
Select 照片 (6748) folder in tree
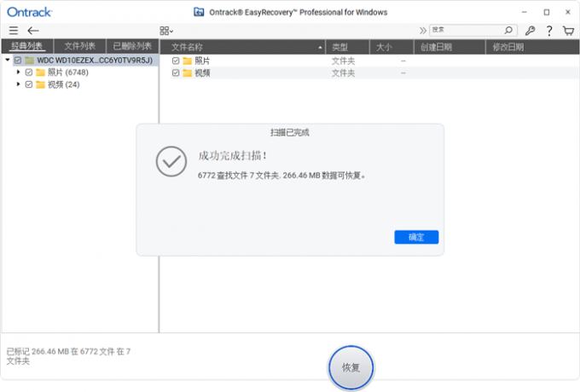click(67, 72)
